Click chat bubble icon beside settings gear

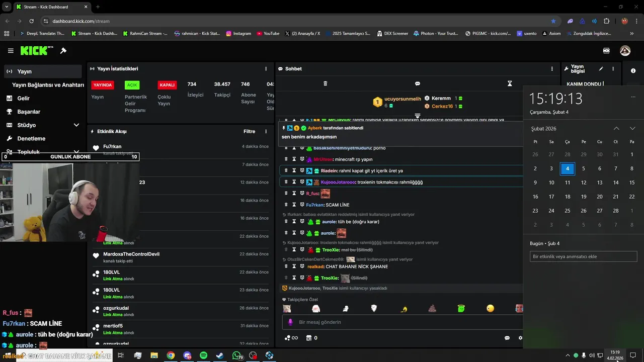[x=507, y=338]
